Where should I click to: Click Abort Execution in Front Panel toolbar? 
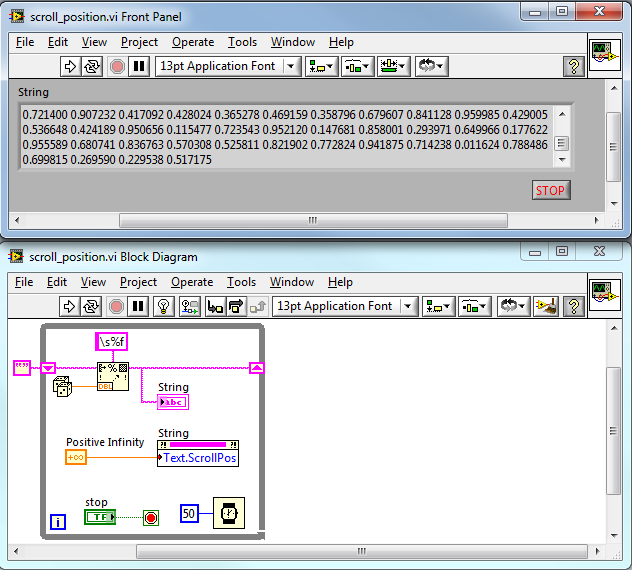click(117, 66)
